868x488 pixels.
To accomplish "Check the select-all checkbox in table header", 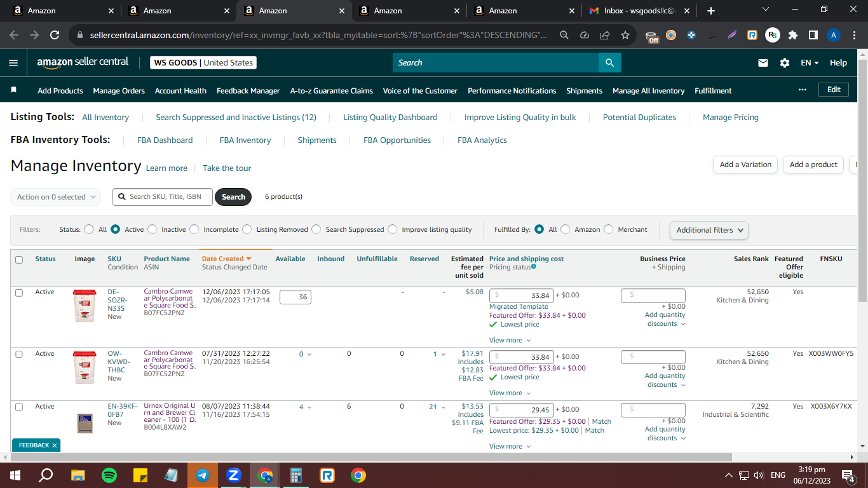I will pyautogui.click(x=19, y=259).
